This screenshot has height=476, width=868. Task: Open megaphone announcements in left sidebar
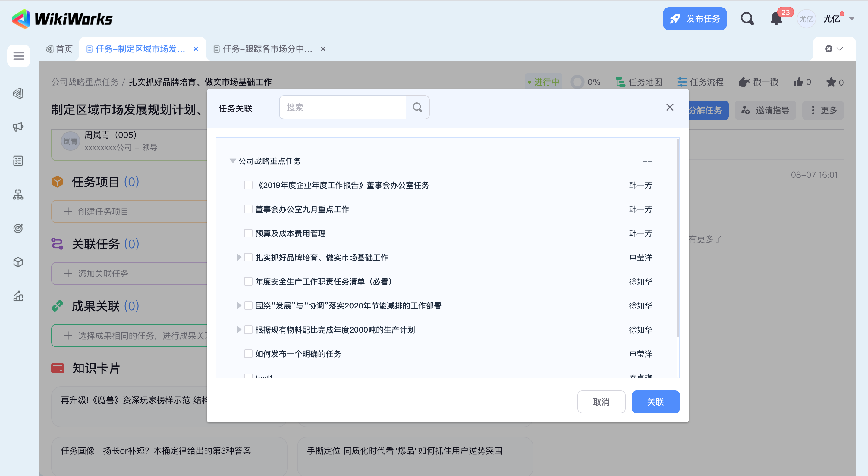18,127
